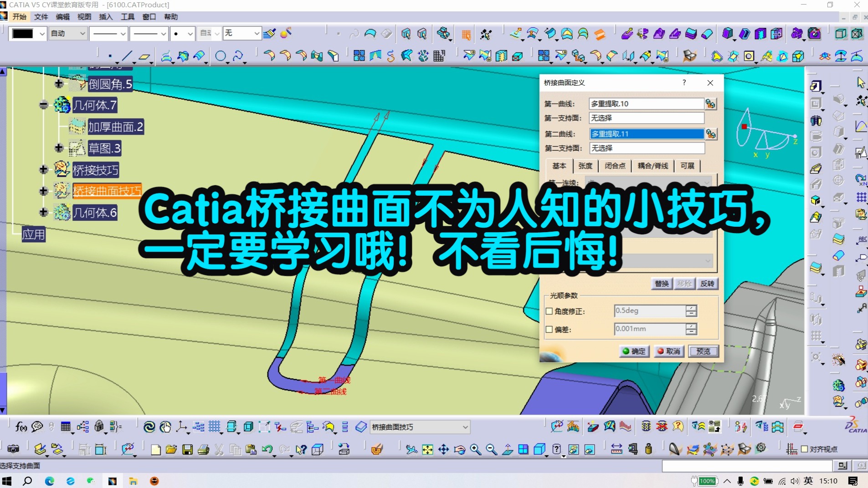Click the 反转 reverse button
Image resolution: width=868 pixels, height=488 pixels.
pos(707,284)
